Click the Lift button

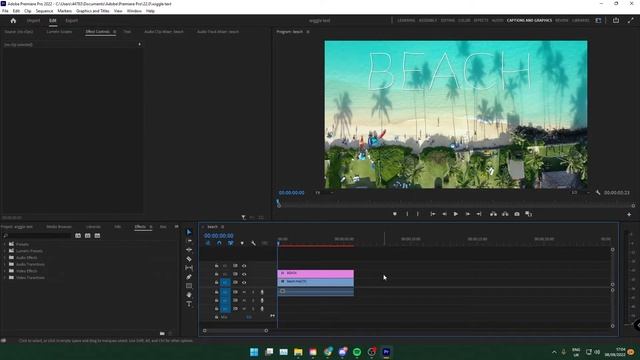(493, 214)
